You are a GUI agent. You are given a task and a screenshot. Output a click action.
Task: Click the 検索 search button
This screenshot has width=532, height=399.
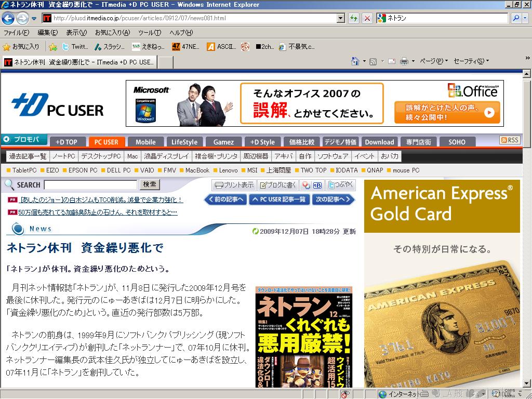pyautogui.click(x=150, y=184)
